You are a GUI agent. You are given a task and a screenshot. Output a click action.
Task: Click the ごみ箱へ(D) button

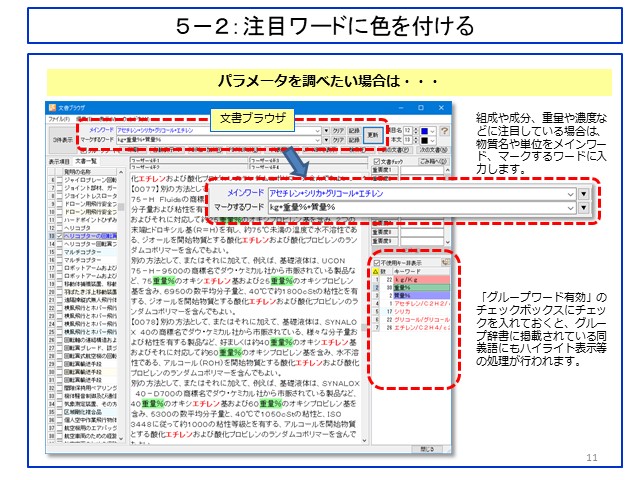coord(433,161)
